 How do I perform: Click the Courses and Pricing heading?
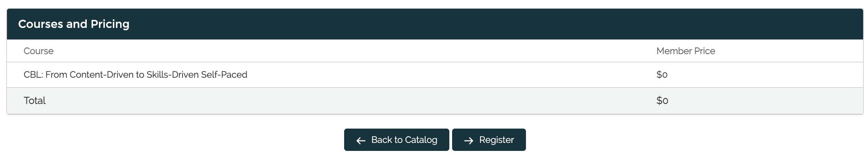(x=73, y=24)
